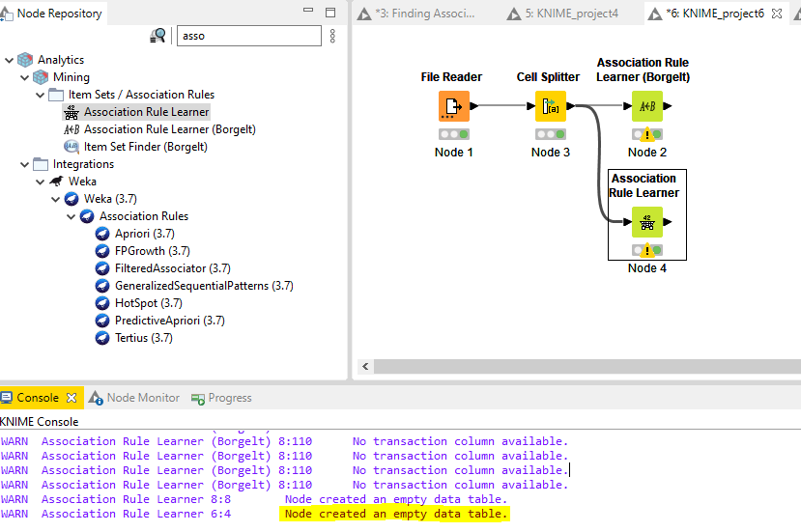Click the warning status light under Node 2
Screen dimensions: 801x532
coord(647,134)
